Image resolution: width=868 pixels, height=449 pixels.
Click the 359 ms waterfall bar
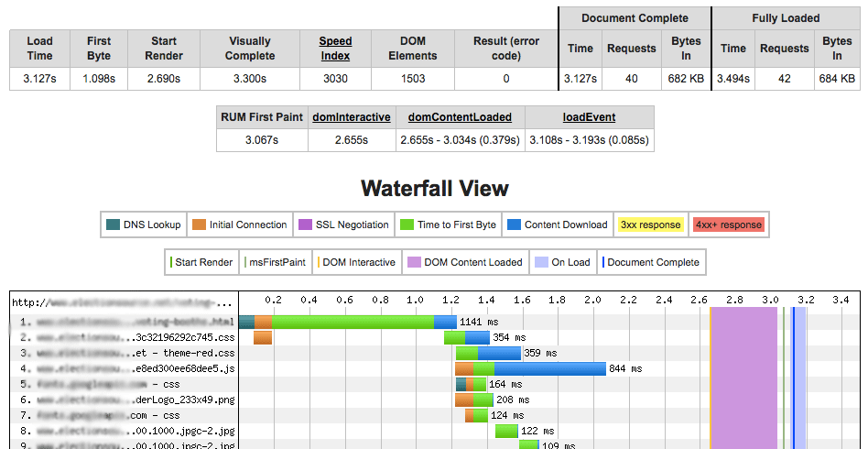point(488,353)
